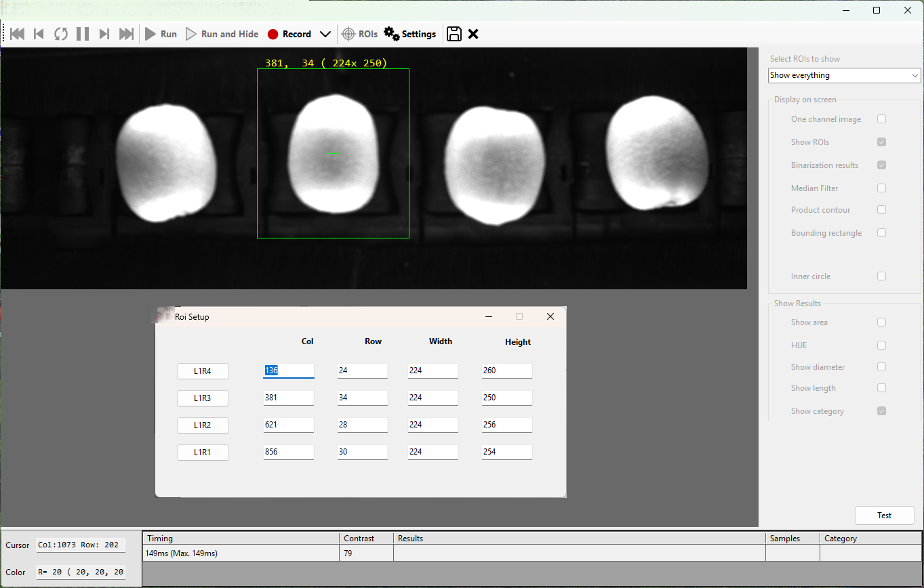Screen dimensions: 924x588
Task: Click the save (floppy disk) icon
Action: [x=454, y=34]
